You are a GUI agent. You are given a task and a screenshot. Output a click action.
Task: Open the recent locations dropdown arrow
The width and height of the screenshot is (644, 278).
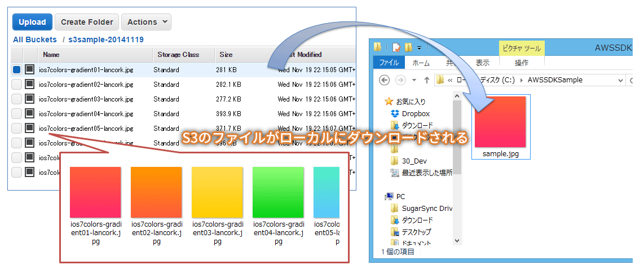414,80
